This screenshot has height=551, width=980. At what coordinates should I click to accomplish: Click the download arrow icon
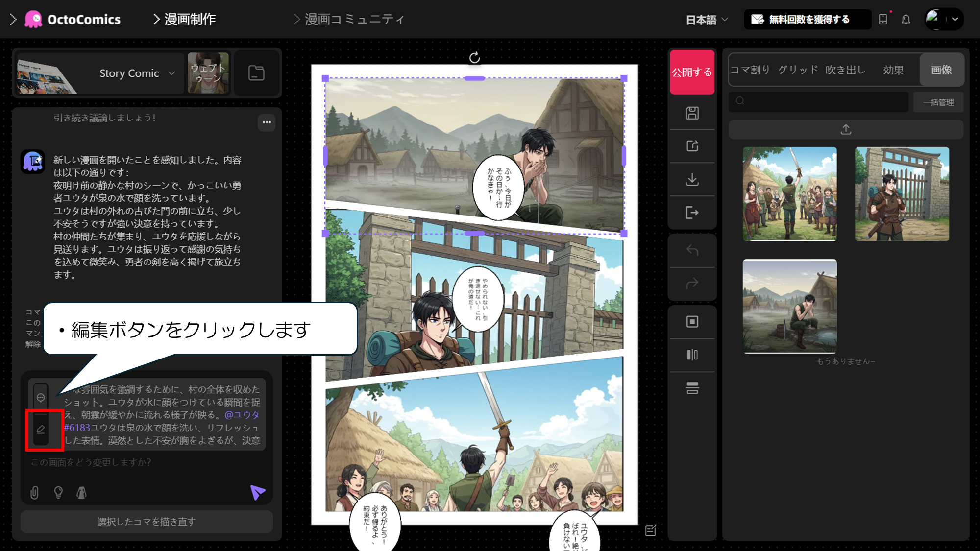692,179
